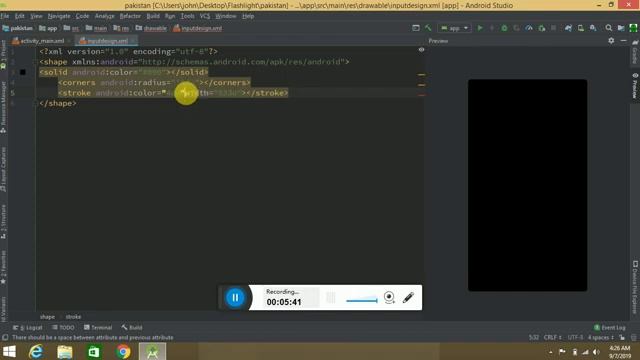The height and width of the screenshot is (360, 640).
Task: Open AVD Manager device icon
Action: coord(580,28)
